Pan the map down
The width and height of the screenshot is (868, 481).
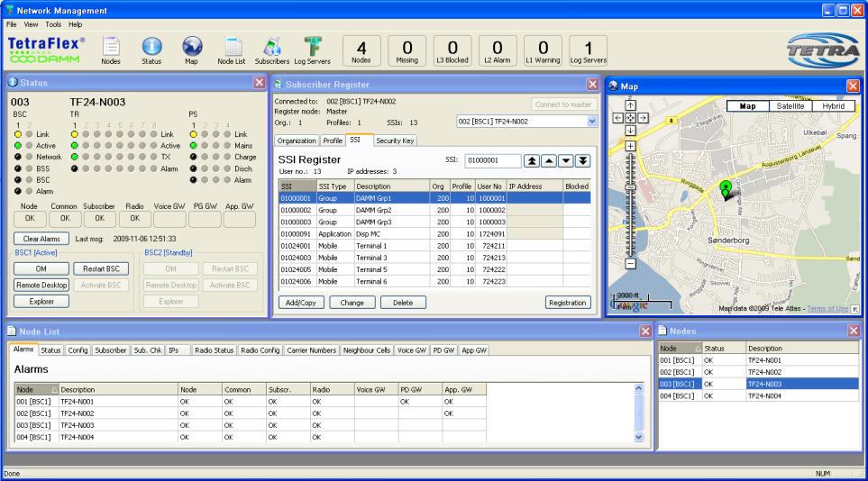tap(631, 131)
